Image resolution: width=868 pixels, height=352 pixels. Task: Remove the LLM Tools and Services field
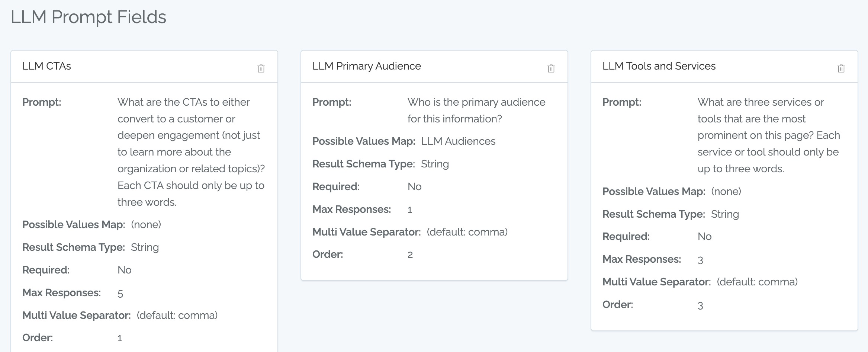(841, 68)
